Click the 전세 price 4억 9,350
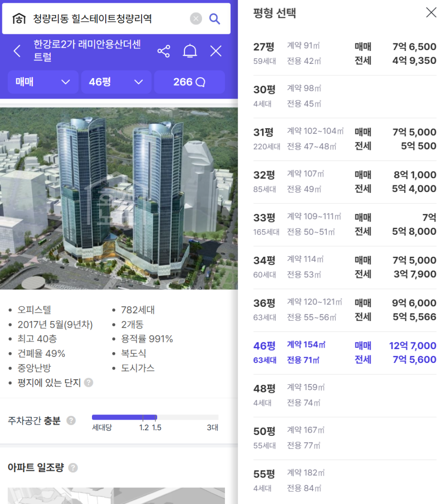Viewport: 446px width, 504px height. pyautogui.click(x=414, y=60)
